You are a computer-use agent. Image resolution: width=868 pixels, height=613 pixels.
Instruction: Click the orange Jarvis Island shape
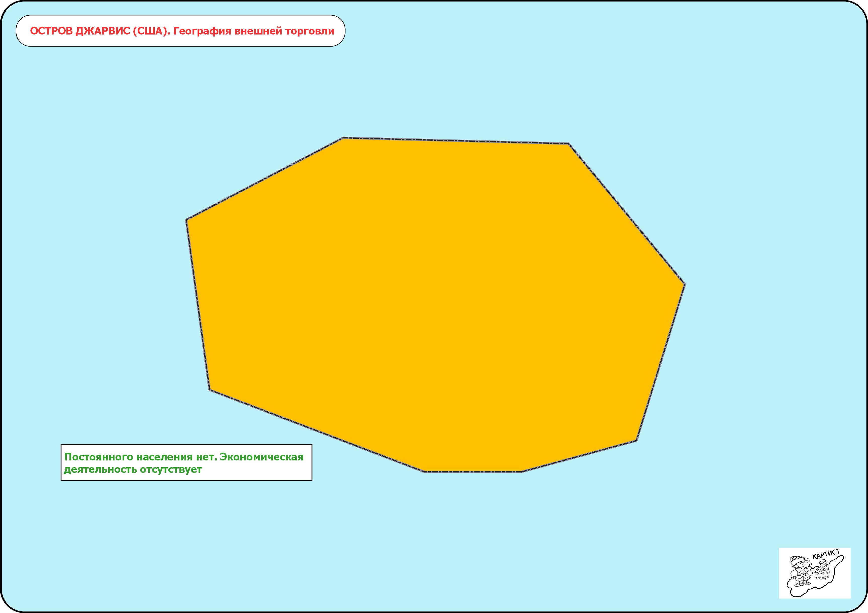point(435,305)
